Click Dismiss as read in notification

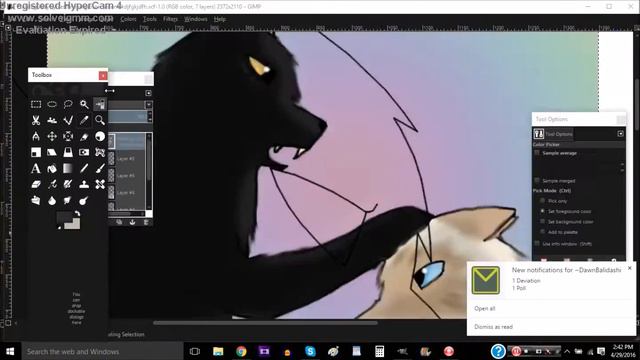pyautogui.click(x=493, y=327)
